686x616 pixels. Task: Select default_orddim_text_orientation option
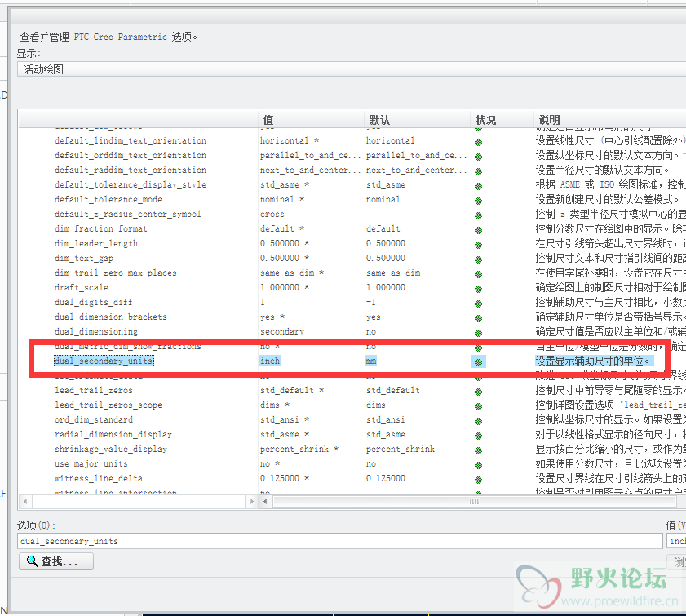131,155
